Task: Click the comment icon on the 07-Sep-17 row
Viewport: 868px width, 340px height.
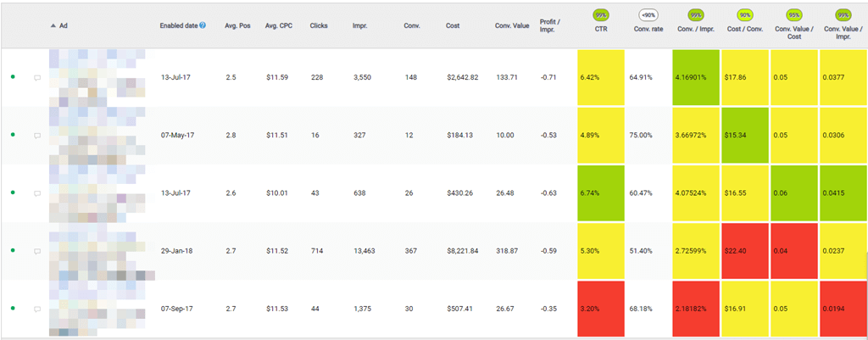Action: [x=37, y=309]
